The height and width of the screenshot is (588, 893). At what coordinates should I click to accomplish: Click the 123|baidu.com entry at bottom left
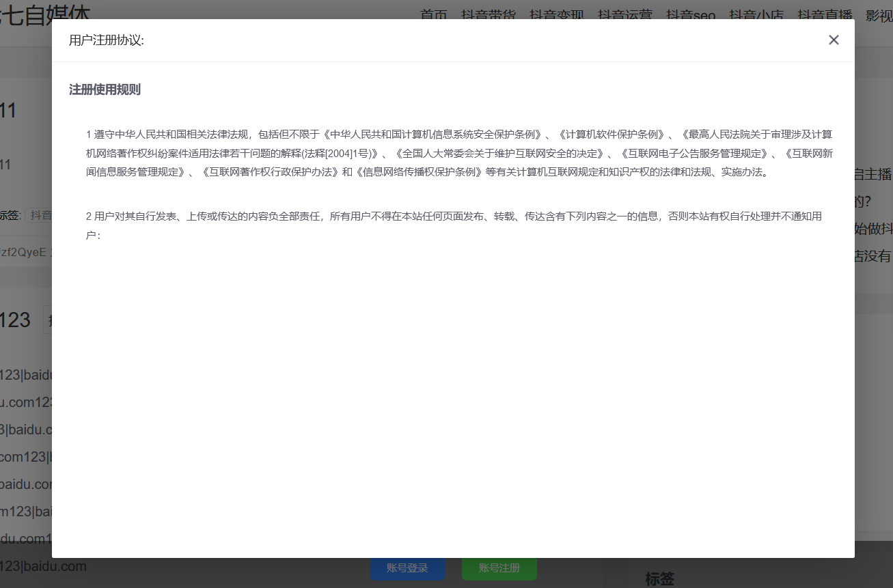44,566
